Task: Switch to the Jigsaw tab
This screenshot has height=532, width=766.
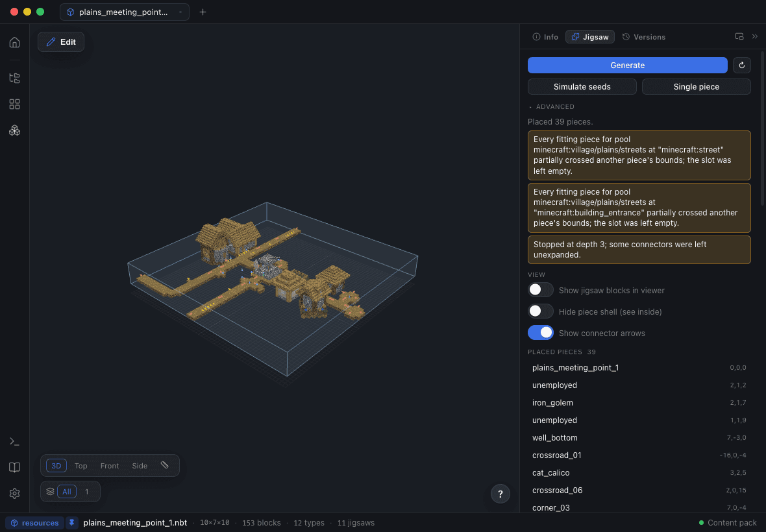Action: [590, 36]
